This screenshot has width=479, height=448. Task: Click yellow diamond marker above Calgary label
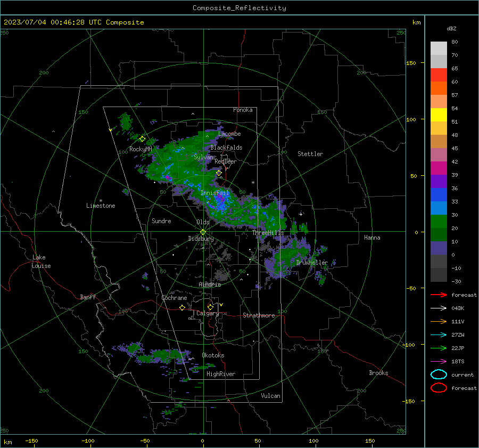tap(210, 307)
